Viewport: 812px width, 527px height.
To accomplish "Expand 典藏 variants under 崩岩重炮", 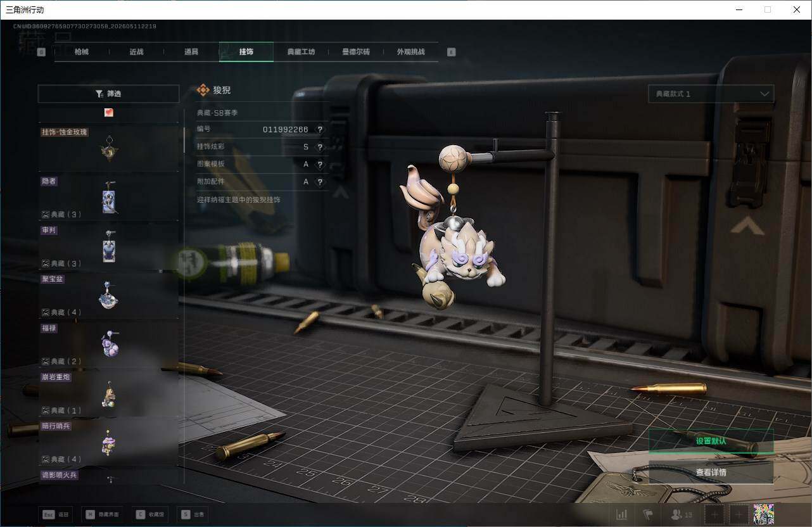I will click(x=61, y=410).
